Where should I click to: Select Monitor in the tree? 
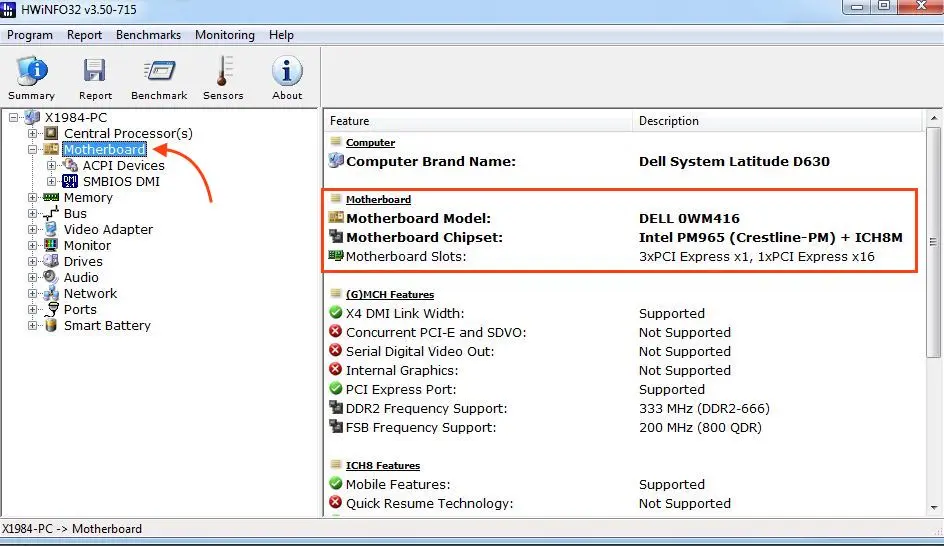(87, 245)
